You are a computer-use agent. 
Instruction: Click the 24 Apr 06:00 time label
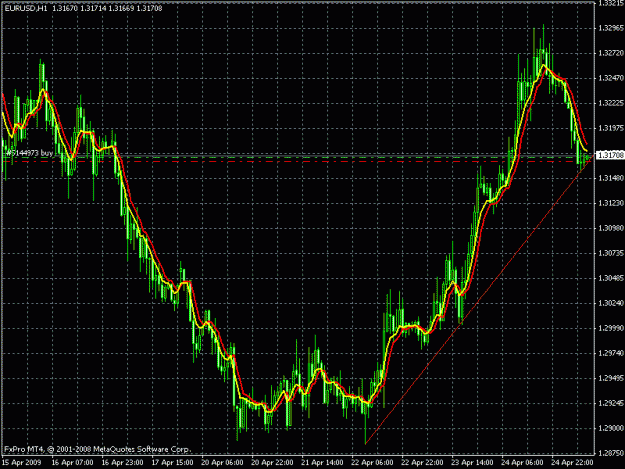click(x=522, y=463)
